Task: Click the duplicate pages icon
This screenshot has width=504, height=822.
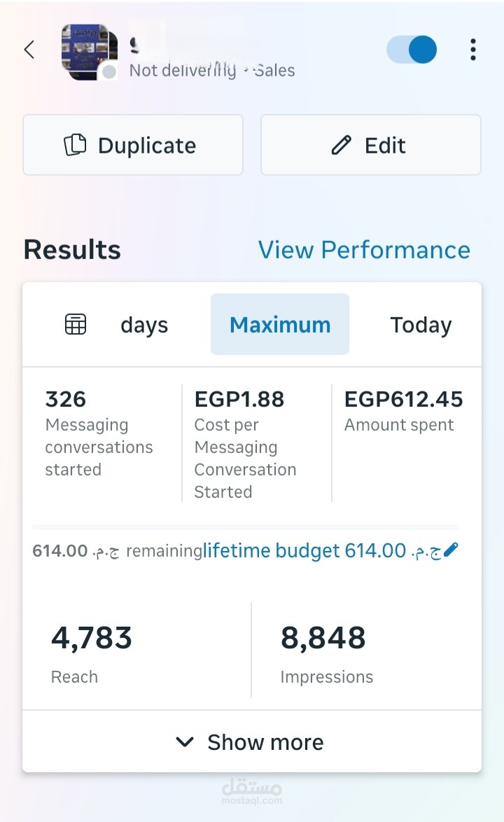Action: tap(75, 145)
